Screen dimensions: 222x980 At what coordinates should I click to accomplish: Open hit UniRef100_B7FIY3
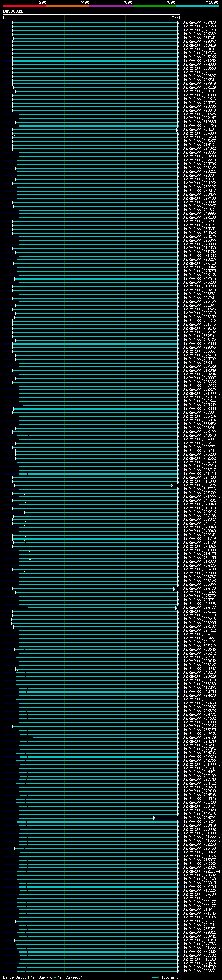(199, 30)
